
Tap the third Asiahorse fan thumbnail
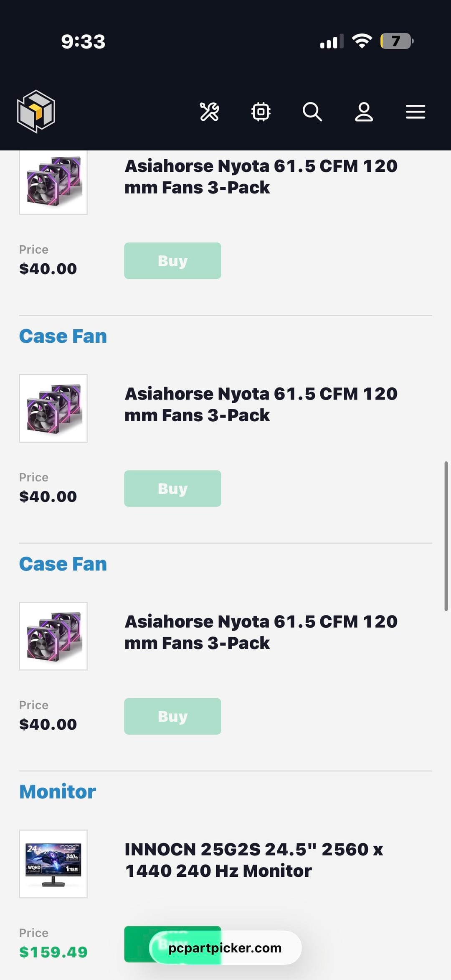[x=53, y=636]
